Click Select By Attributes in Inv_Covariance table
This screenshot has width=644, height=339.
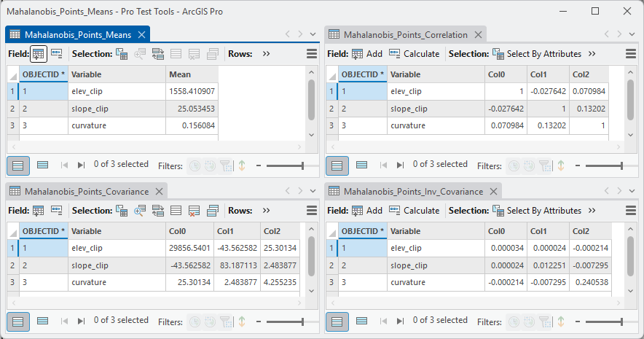click(537, 211)
